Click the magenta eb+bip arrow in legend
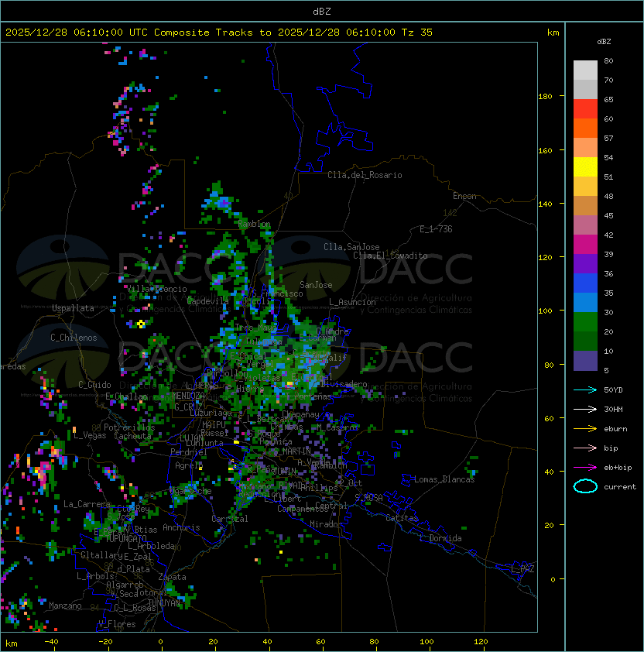This screenshot has height=652, width=644. pos(585,468)
